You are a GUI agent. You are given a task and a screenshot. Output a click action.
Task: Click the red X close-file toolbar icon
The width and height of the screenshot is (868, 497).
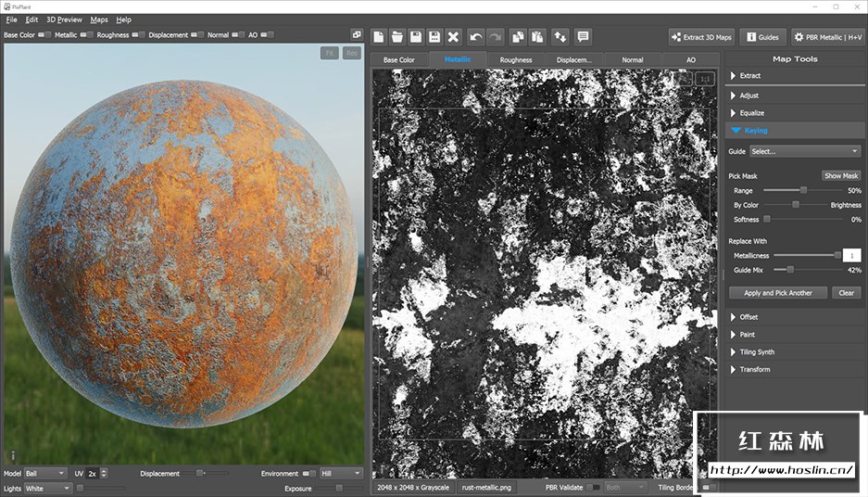[453, 37]
